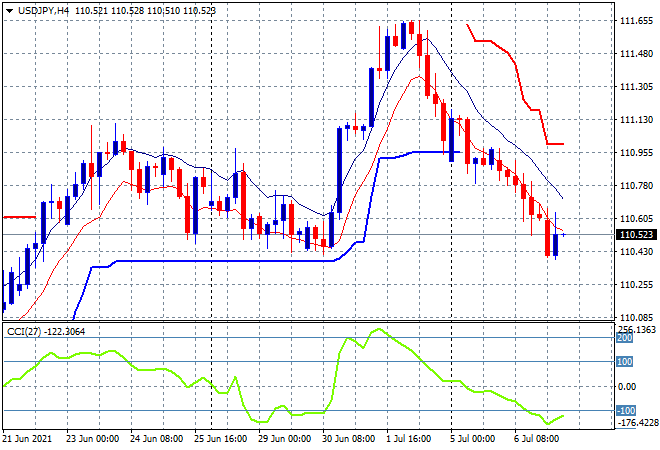Viewport: 660px width, 450px height.
Task: Click the 110.255 price axis label
Action: coord(636,285)
